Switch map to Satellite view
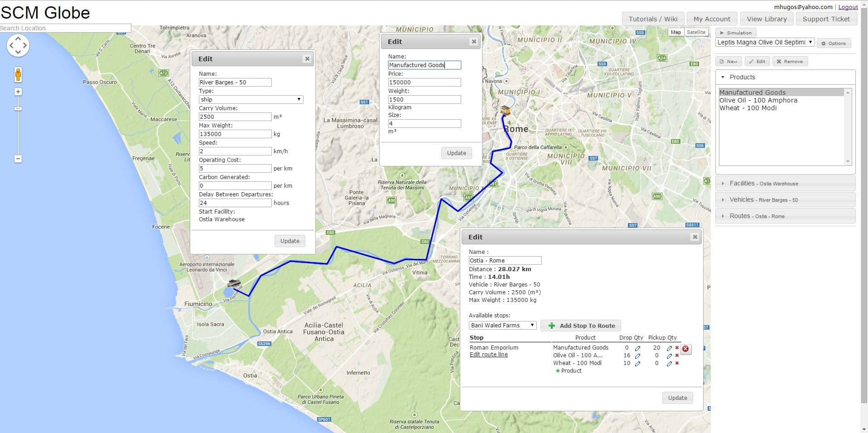Screen dimensions: 868x433 tap(696, 32)
